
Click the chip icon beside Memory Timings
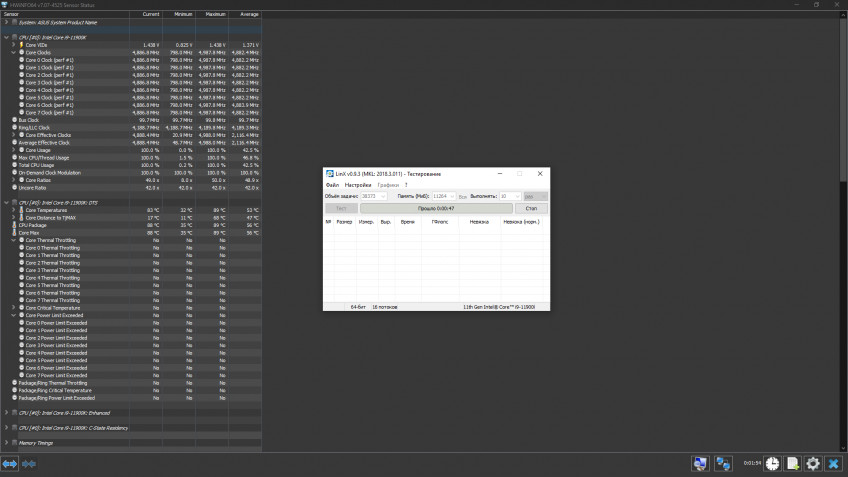15,442
